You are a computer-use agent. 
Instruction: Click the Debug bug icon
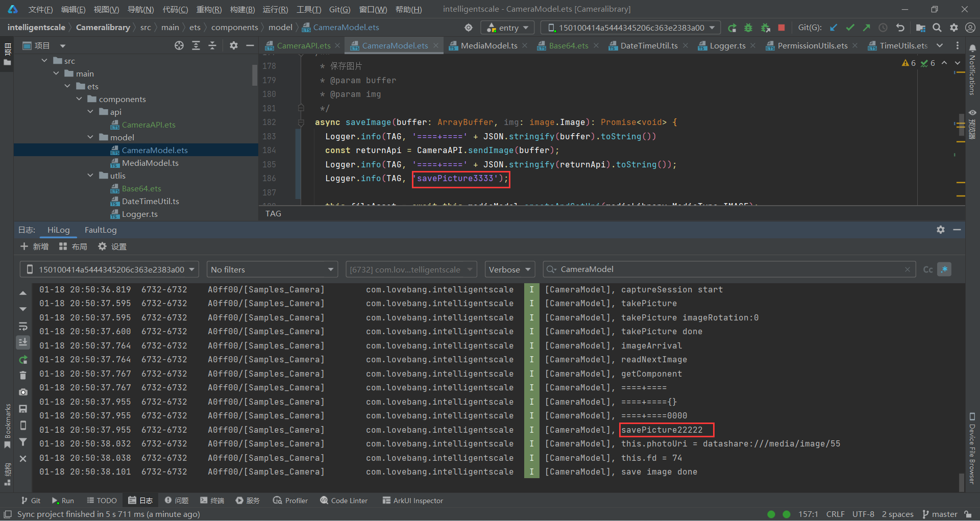(x=748, y=28)
